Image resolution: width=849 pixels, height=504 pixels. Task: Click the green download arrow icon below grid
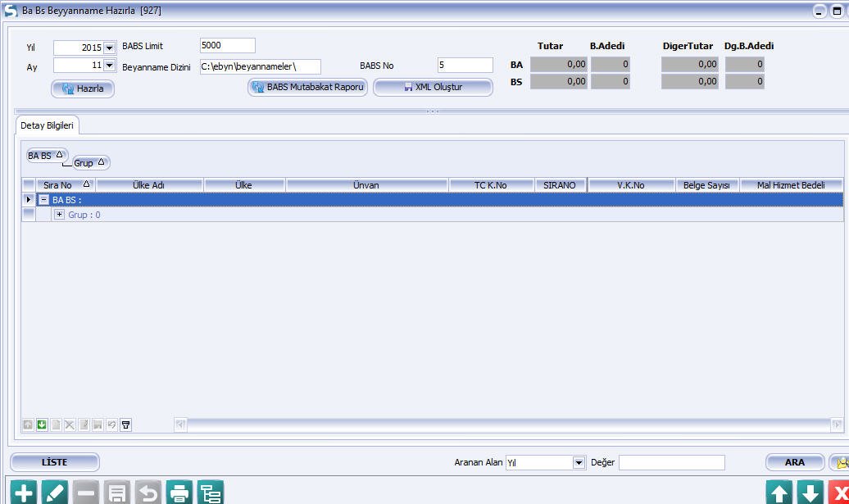click(42, 425)
